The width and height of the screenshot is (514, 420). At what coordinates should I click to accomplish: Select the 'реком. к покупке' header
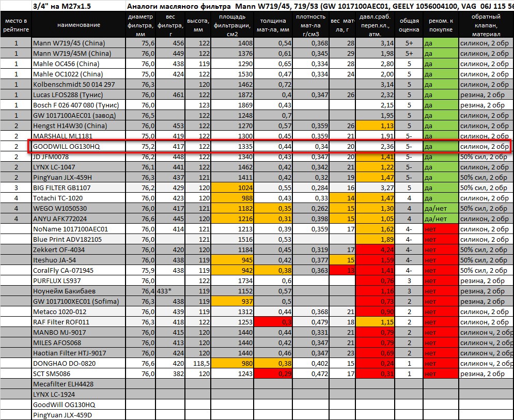441,25
